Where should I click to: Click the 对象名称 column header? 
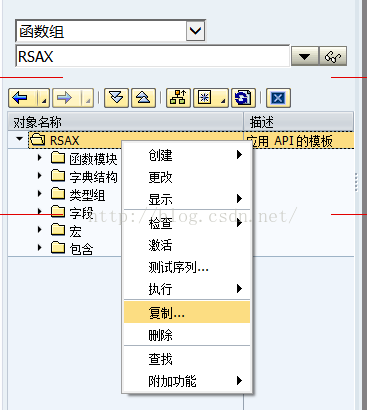click(x=126, y=122)
